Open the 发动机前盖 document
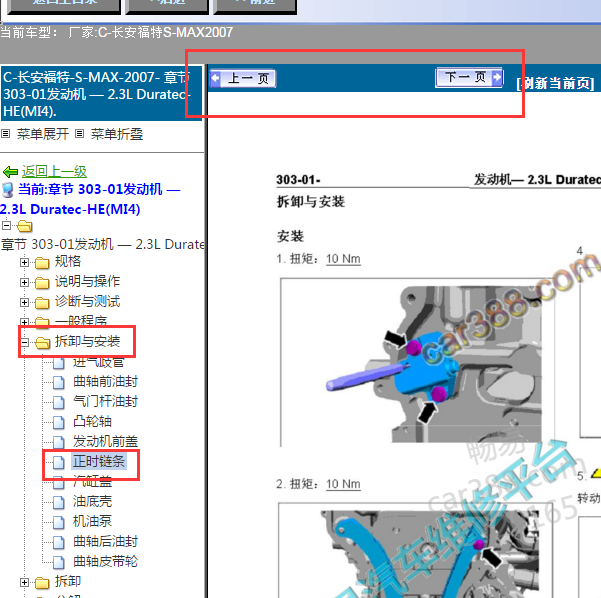Viewport: 601px width, 598px height. [x=105, y=441]
